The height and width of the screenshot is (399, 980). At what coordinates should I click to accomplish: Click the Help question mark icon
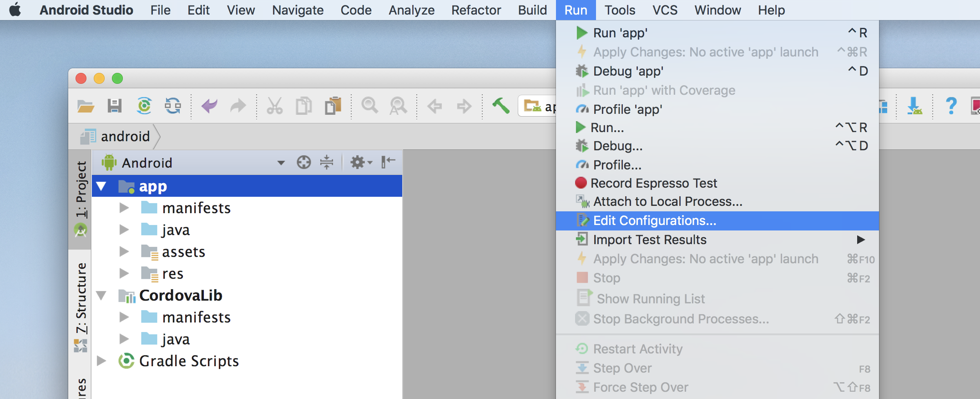pos(951,106)
